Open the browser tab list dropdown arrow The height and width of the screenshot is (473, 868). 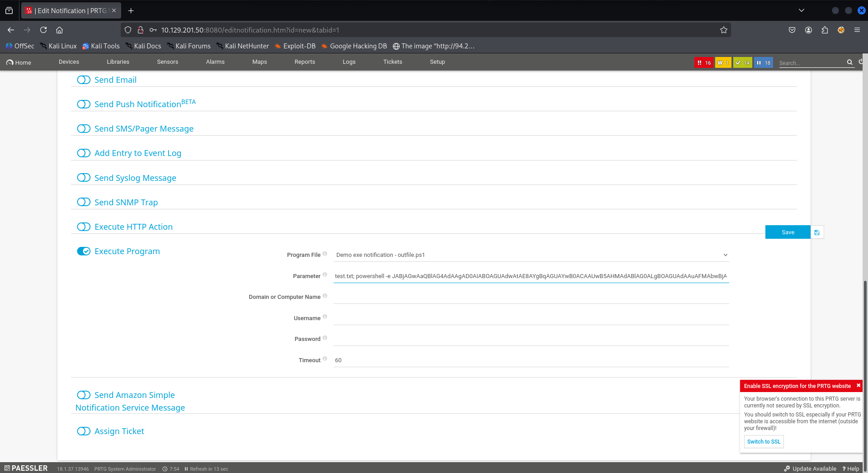pyautogui.click(x=802, y=10)
